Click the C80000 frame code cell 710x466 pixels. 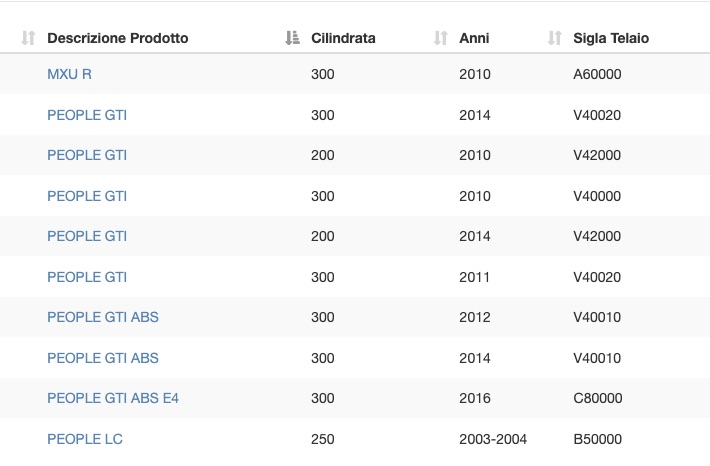(x=598, y=398)
